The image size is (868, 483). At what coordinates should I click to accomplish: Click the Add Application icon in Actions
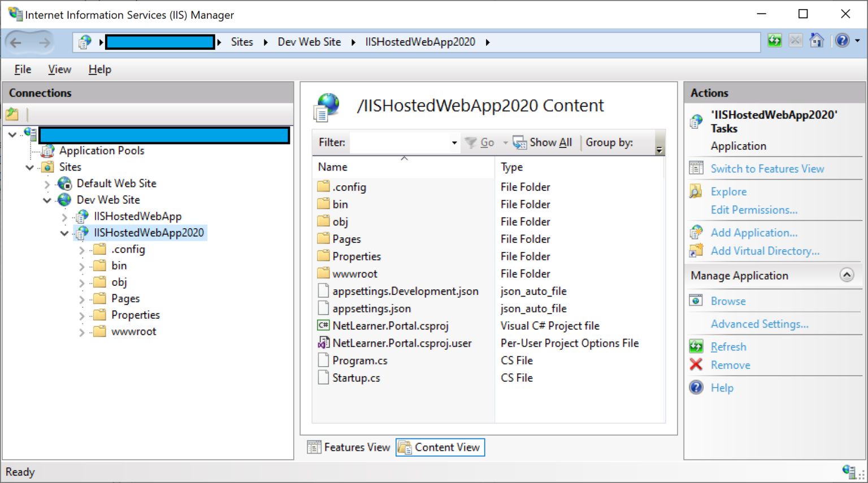696,232
